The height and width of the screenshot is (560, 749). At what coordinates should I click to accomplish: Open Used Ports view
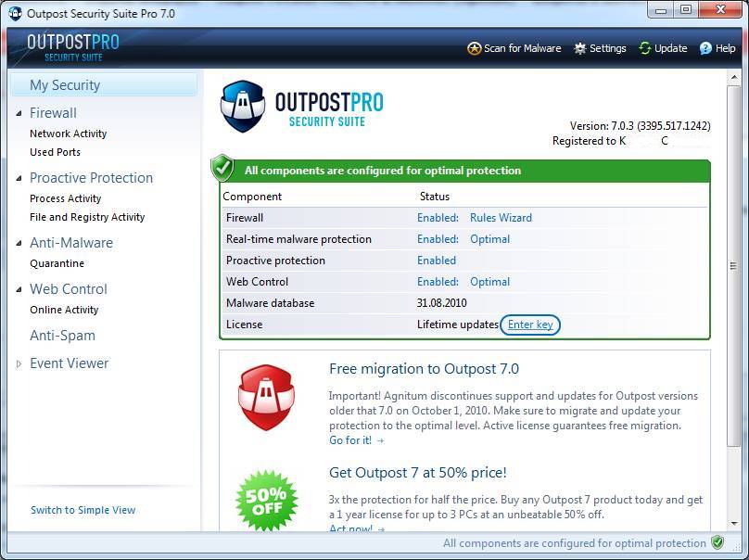point(55,152)
